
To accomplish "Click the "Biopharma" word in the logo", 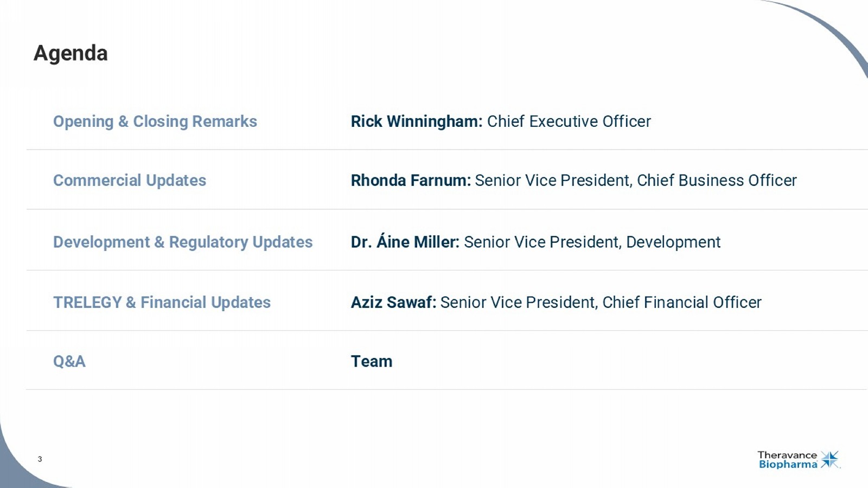I will coord(788,465).
